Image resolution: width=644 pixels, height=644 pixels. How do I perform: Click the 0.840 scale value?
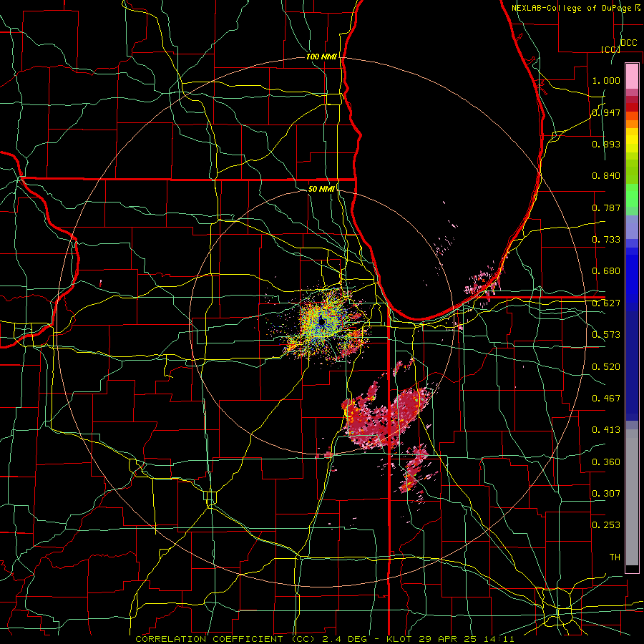coord(606,176)
